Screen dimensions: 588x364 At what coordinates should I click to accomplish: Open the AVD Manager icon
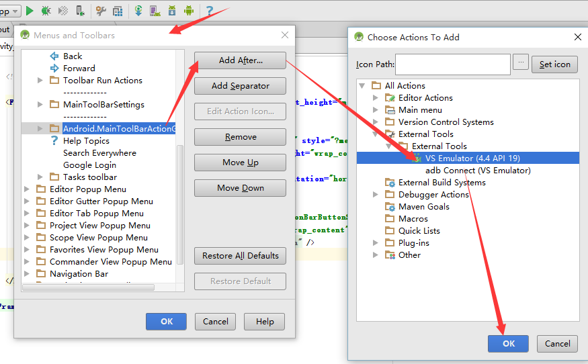155,11
